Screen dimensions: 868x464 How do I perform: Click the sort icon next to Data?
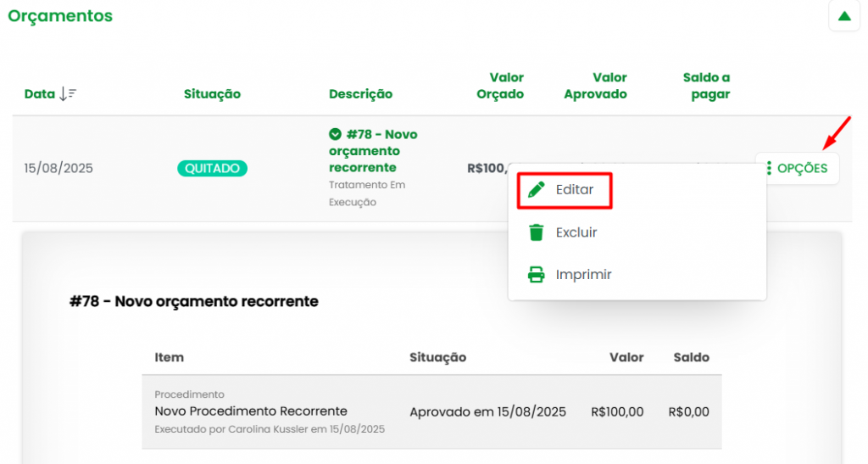68,94
